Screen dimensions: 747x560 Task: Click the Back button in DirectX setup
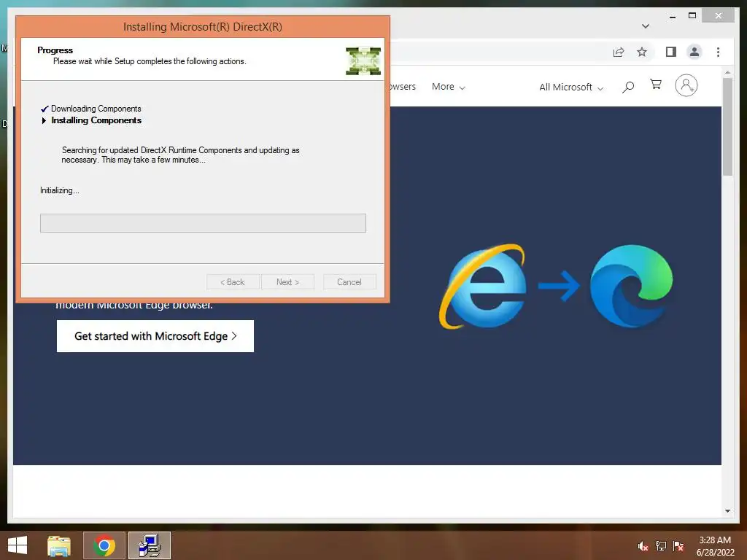pyautogui.click(x=233, y=282)
